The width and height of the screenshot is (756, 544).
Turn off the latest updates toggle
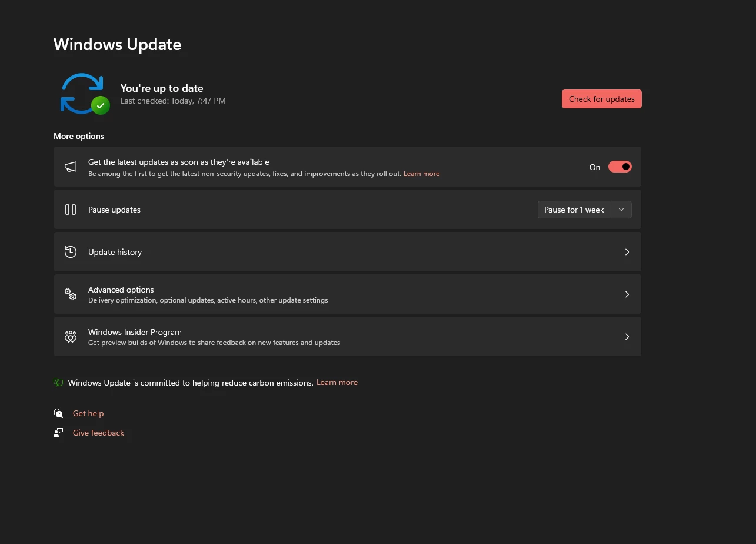click(x=620, y=167)
